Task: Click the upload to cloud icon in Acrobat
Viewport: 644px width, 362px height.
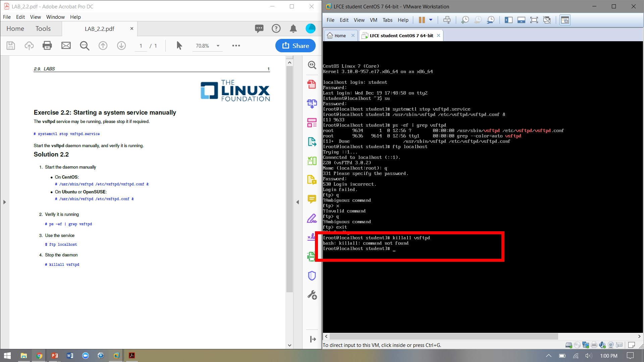Action: [x=29, y=46]
